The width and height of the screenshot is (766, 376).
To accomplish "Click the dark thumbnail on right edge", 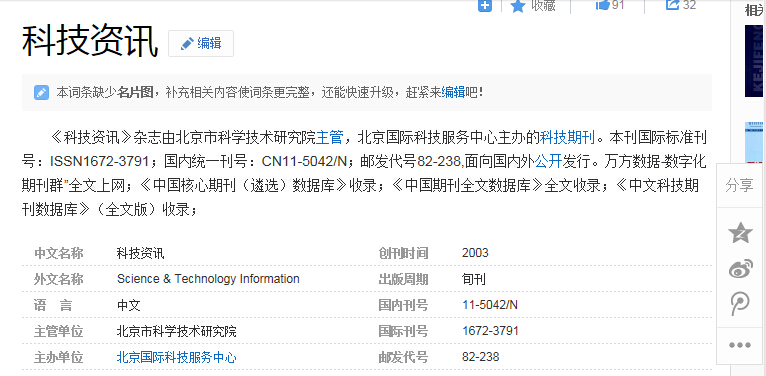I will click(755, 61).
